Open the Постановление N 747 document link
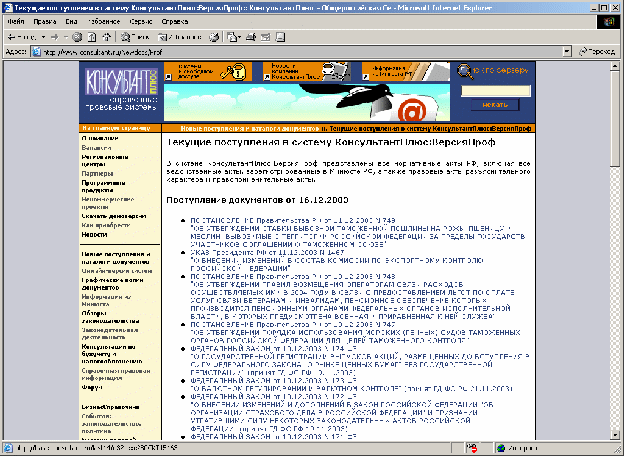The height and width of the screenshot is (457, 625). [293, 324]
